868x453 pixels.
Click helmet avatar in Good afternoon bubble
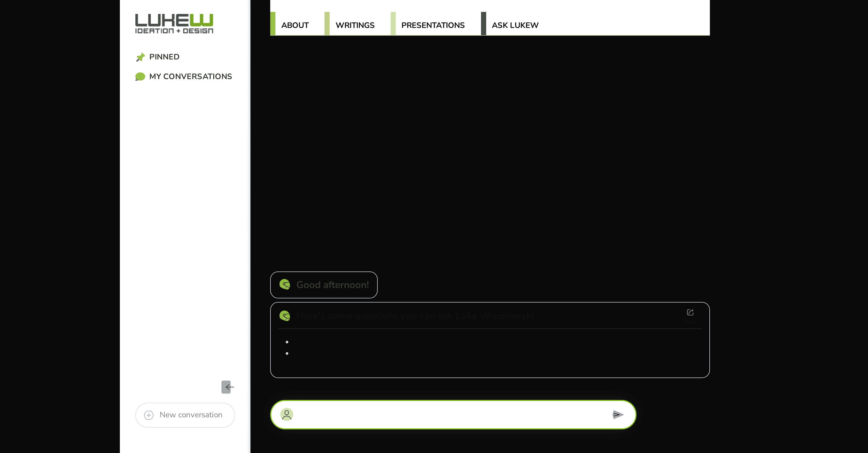pos(285,284)
